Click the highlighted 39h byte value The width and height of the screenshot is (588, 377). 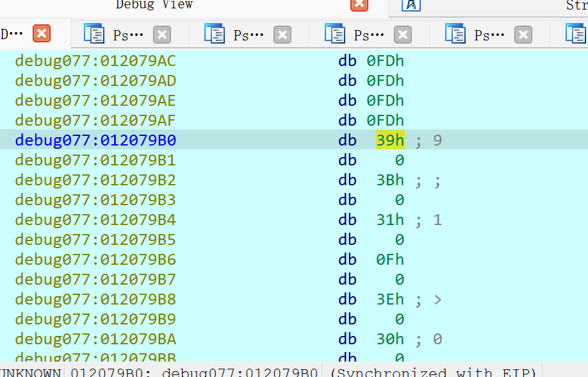390,140
